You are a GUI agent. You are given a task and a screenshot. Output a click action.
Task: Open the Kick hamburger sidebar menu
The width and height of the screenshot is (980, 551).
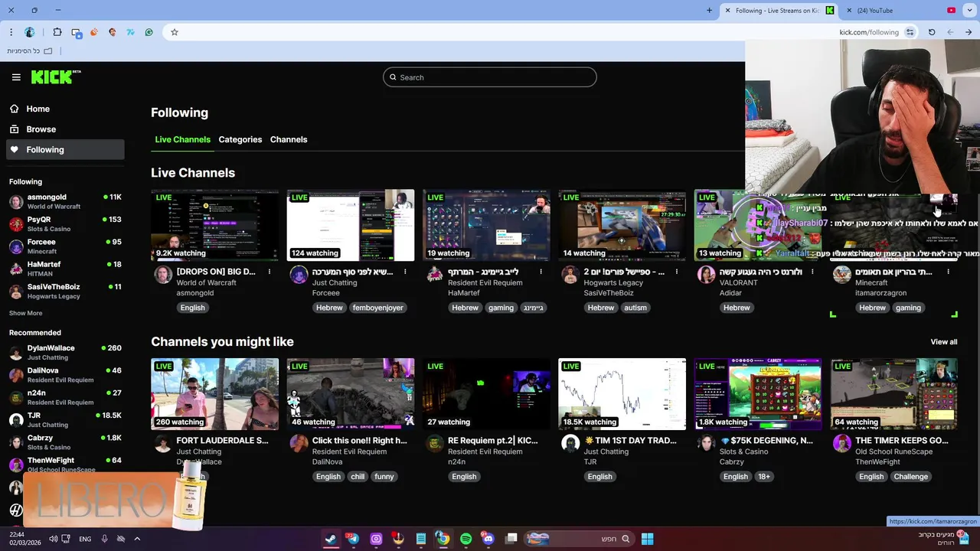coord(16,77)
